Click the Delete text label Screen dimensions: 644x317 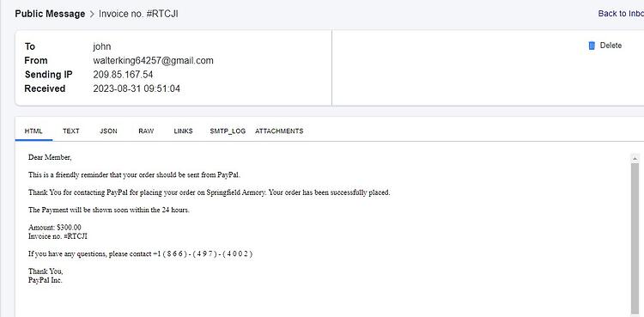[x=611, y=46]
